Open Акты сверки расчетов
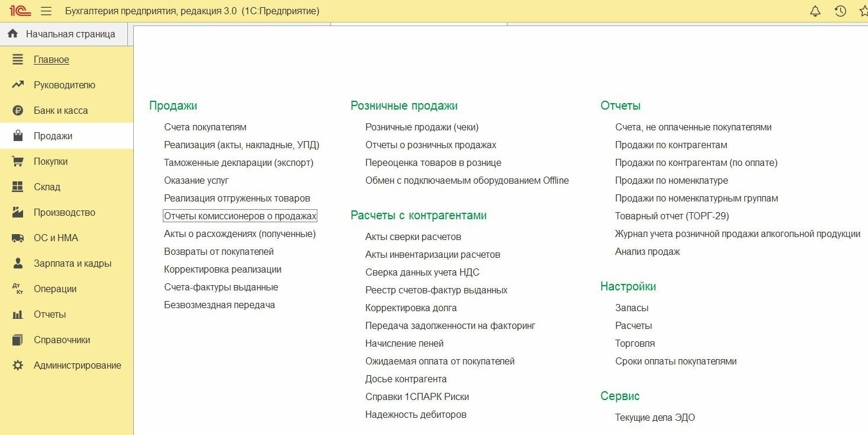The image size is (868, 435). [x=413, y=236]
